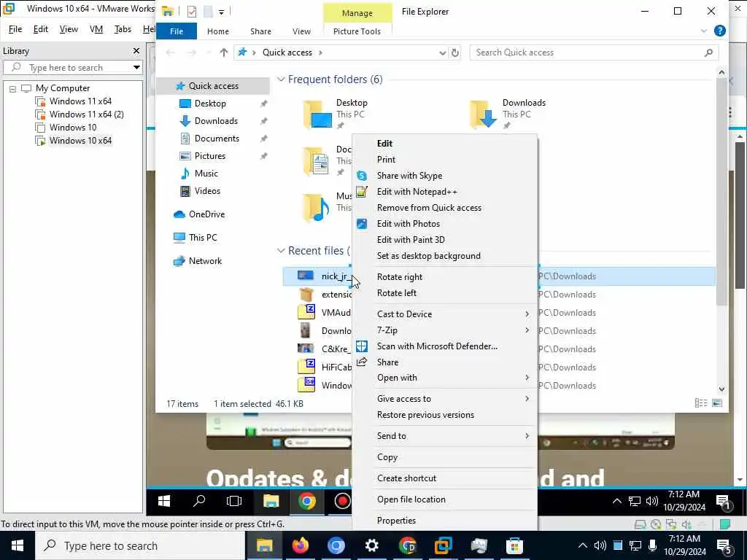This screenshot has width=747, height=560.
Task: Open Videos folder in navigation pane
Action: [207, 191]
